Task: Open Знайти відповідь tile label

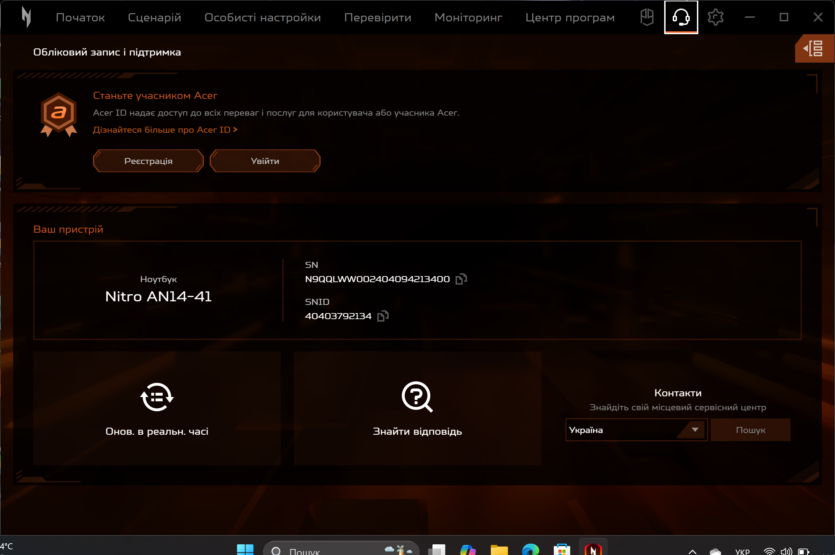Action: coord(417,431)
